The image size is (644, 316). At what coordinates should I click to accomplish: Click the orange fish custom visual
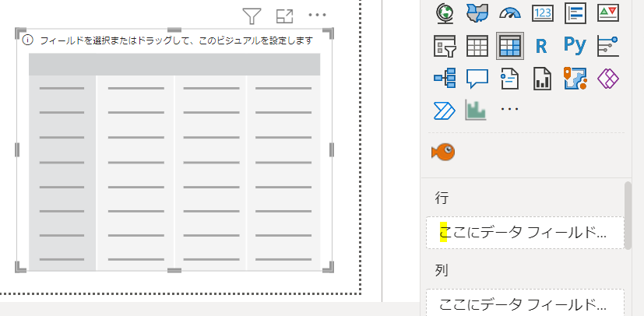coord(443,151)
